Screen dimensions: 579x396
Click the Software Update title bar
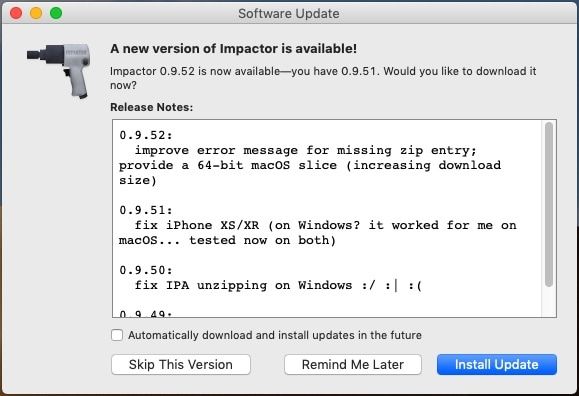(x=289, y=13)
